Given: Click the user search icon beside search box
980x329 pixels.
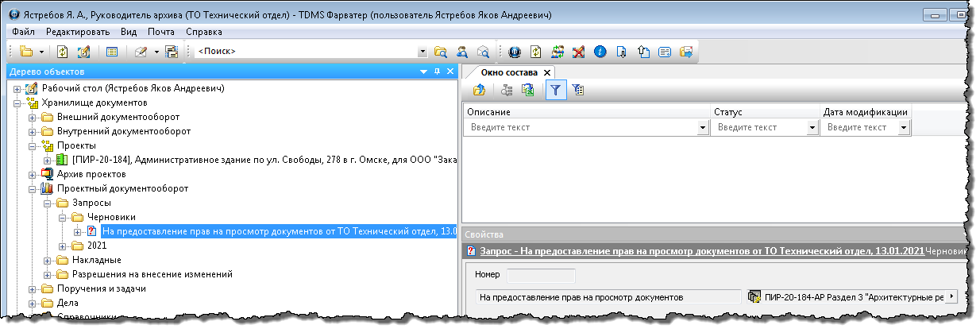Looking at the screenshot, I should point(461,52).
